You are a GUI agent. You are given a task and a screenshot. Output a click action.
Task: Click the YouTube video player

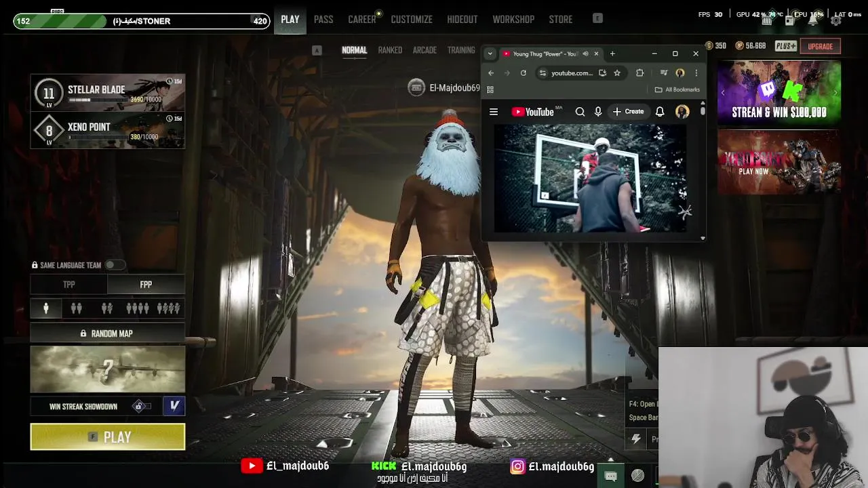590,178
